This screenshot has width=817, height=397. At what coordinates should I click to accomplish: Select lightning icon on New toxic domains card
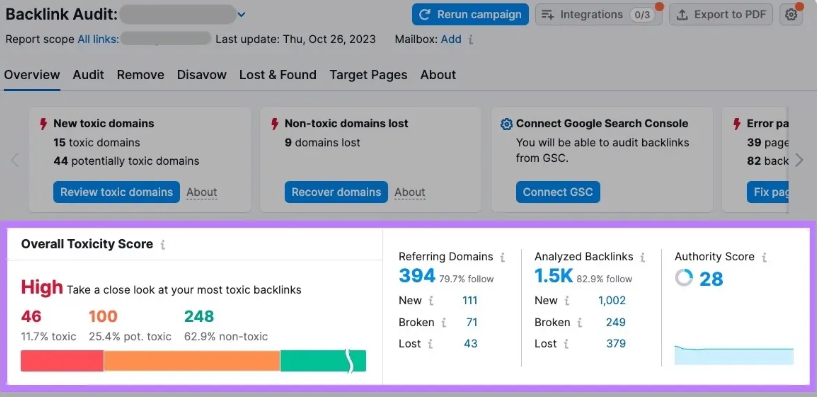pyautogui.click(x=44, y=123)
